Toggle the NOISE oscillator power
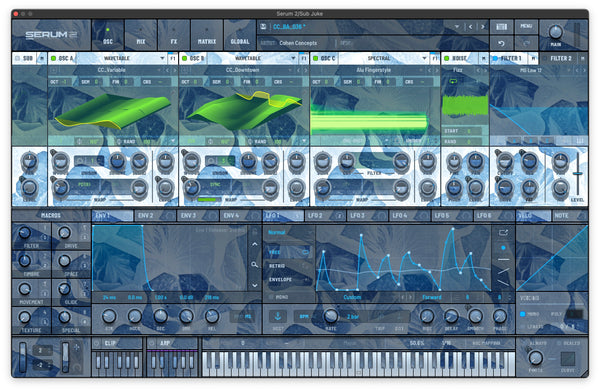 [446, 58]
